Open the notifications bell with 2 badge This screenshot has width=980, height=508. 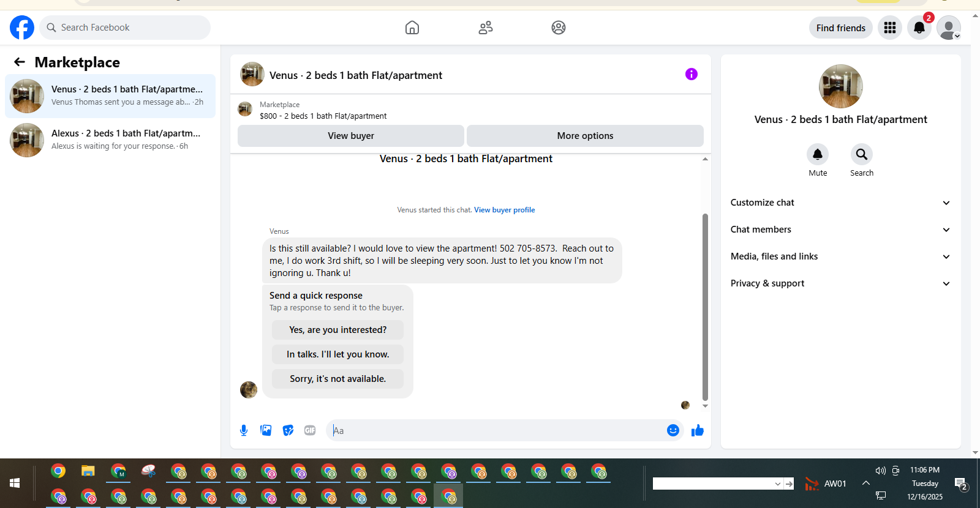point(919,28)
